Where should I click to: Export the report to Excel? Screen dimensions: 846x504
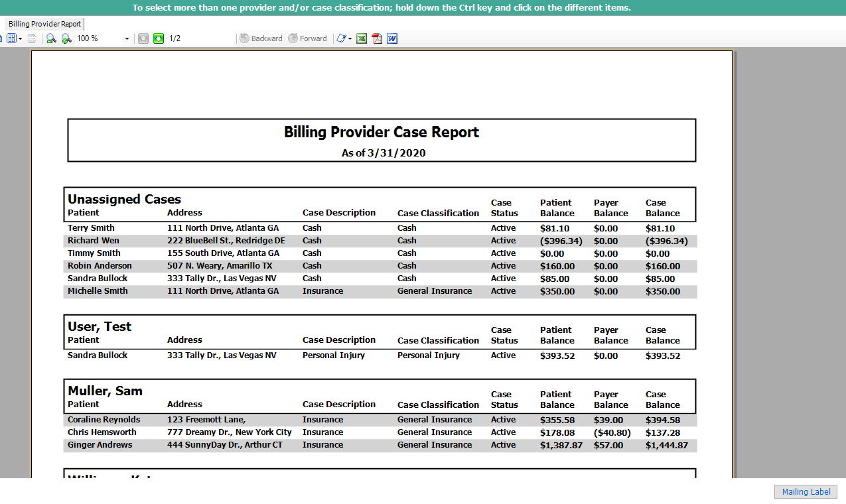pyautogui.click(x=362, y=38)
